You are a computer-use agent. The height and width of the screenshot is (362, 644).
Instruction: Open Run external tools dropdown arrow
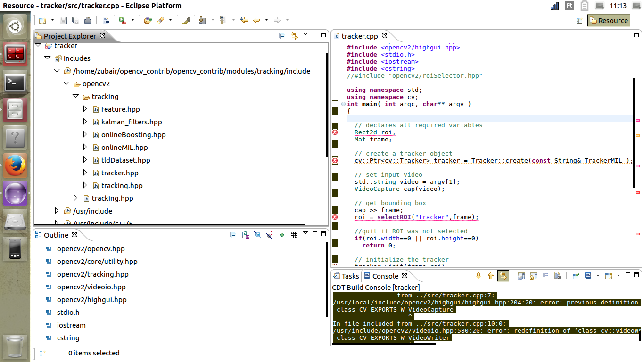pyautogui.click(x=132, y=20)
